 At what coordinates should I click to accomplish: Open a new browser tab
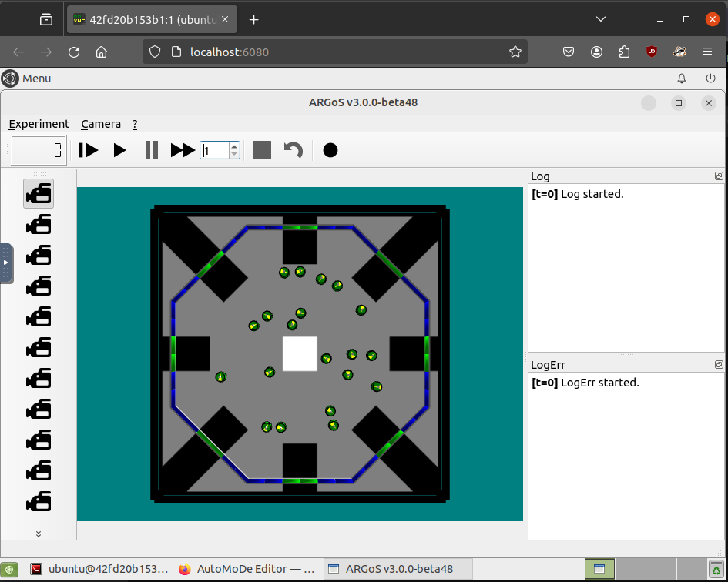[x=253, y=19]
